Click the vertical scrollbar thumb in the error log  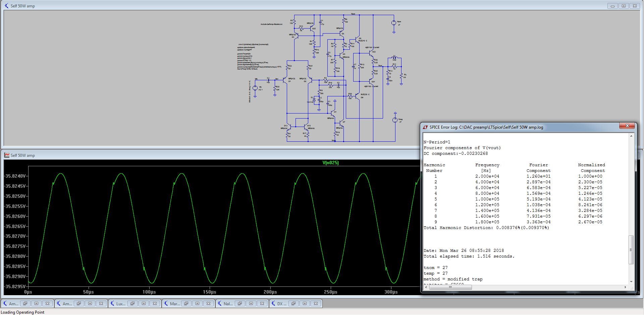[x=631, y=250]
